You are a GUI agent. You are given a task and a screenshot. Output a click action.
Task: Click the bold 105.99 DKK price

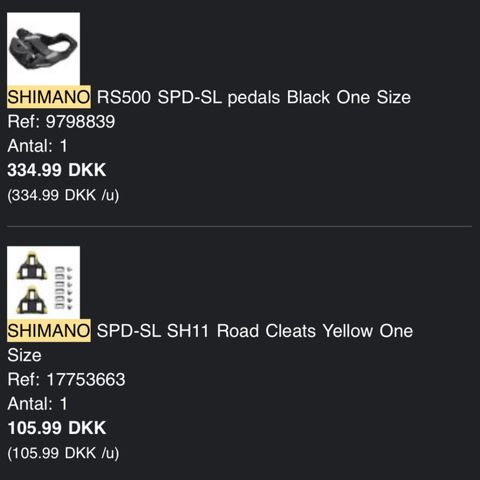[57, 428]
